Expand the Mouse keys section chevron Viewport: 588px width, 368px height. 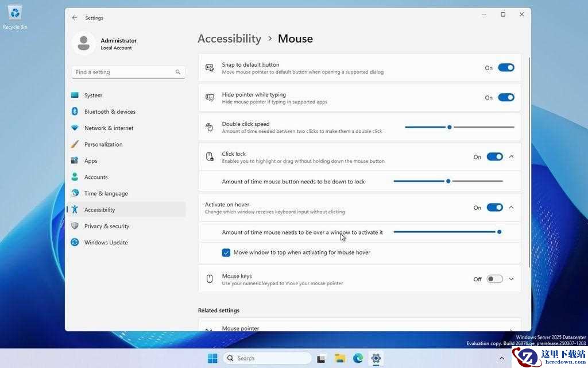tap(511, 279)
